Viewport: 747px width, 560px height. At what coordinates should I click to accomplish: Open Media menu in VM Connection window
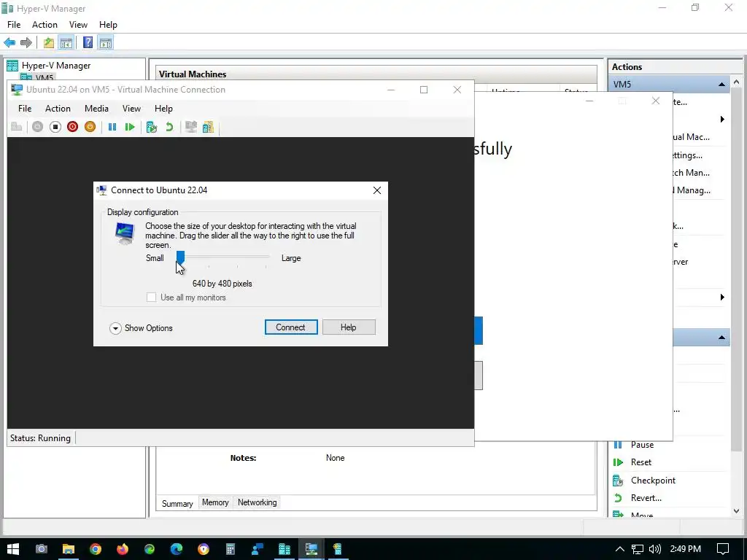(x=97, y=109)
